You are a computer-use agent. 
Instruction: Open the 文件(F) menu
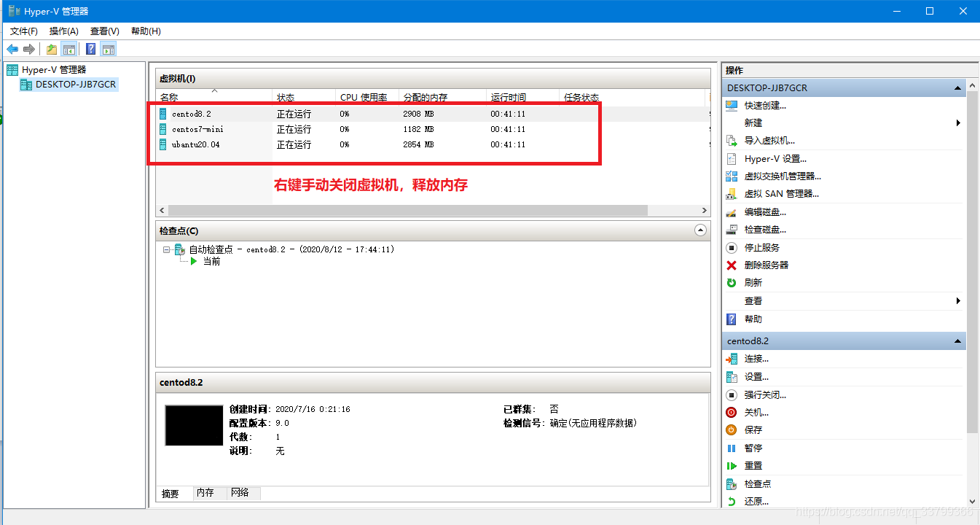(24, 31)
